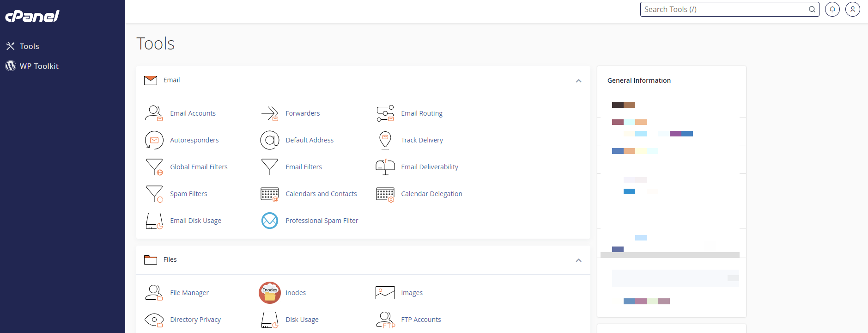This screenshot has height=333, width=868.
Task: Click the Email section header label
Action: (x=171, y=80)
